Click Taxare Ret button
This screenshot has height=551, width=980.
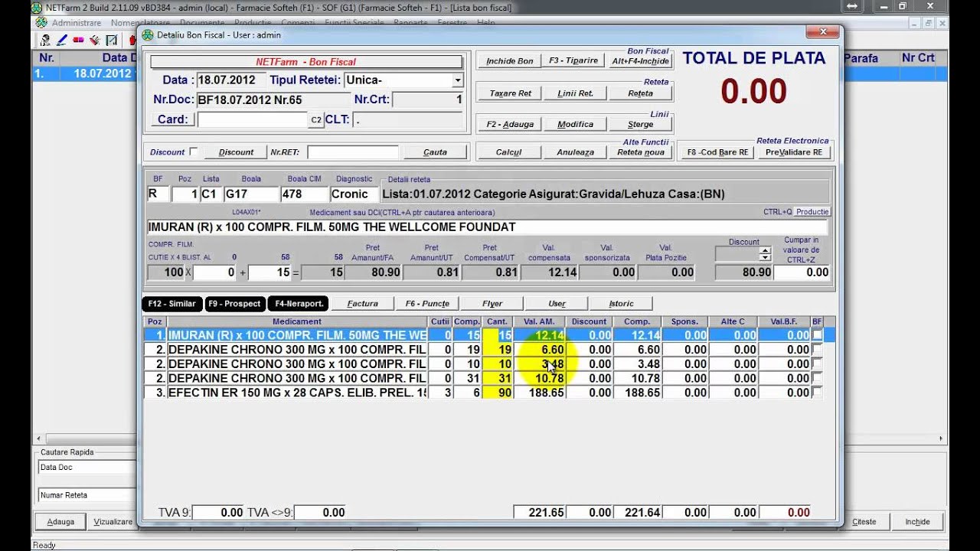(x=510, y=93)
